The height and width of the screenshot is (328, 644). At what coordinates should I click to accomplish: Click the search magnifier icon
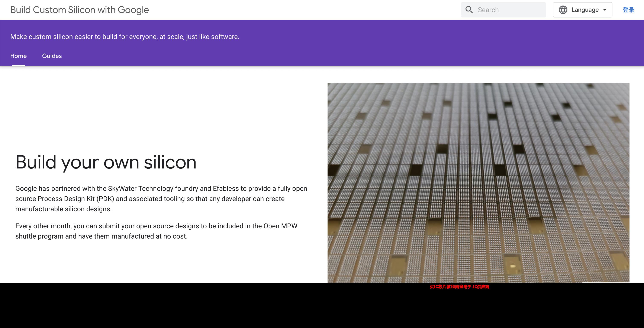coord(469,10)
